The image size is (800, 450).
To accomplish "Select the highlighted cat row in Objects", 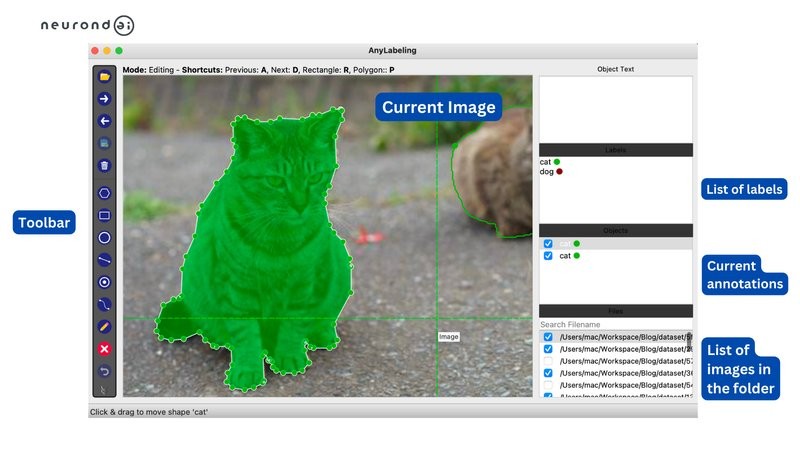I will pos(616,244).
